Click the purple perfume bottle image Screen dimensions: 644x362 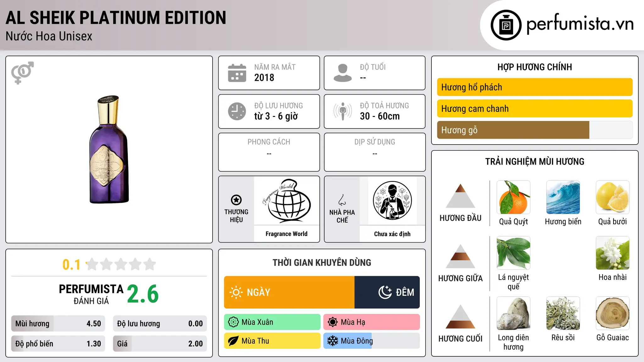click(x=109, y=150)
